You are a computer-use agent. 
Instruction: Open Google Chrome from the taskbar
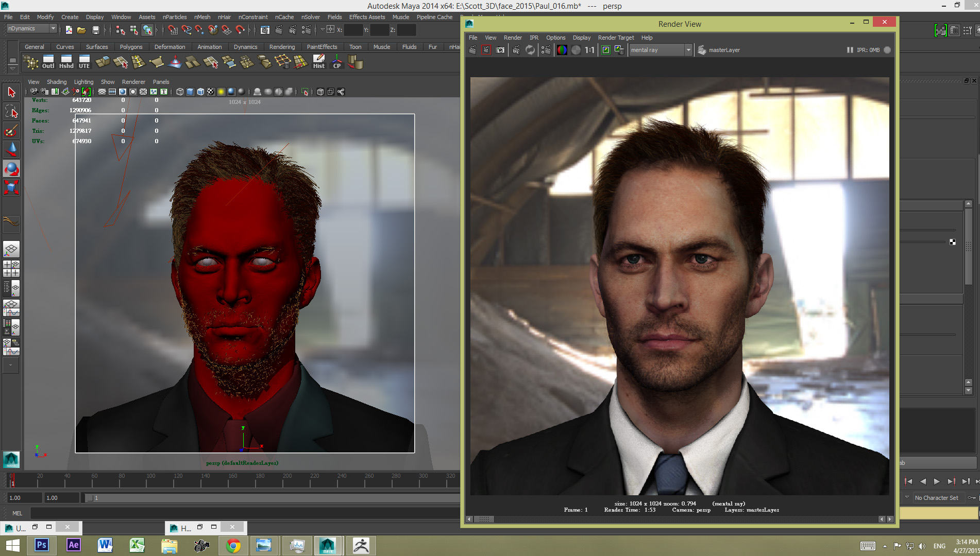coord(233,545)
